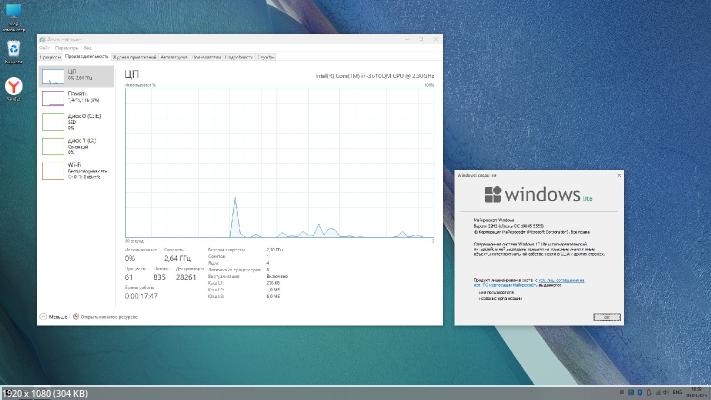Click the network icon in system tray
The image size is (711, 400).
pyautogui.click(x=658, y=392)
